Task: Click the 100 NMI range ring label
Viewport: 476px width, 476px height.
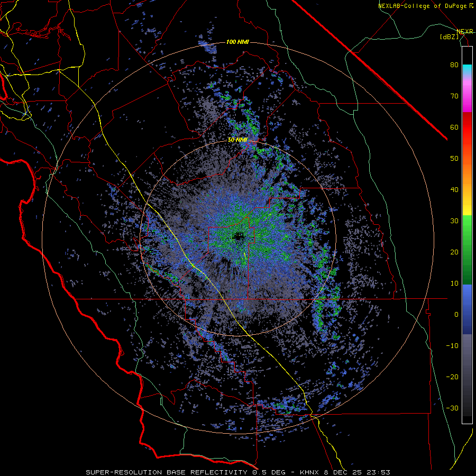Action: tap(237, 42)
